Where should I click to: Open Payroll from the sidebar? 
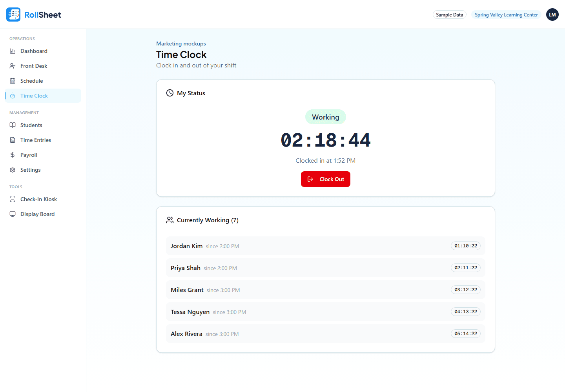(x=43, y=155)
